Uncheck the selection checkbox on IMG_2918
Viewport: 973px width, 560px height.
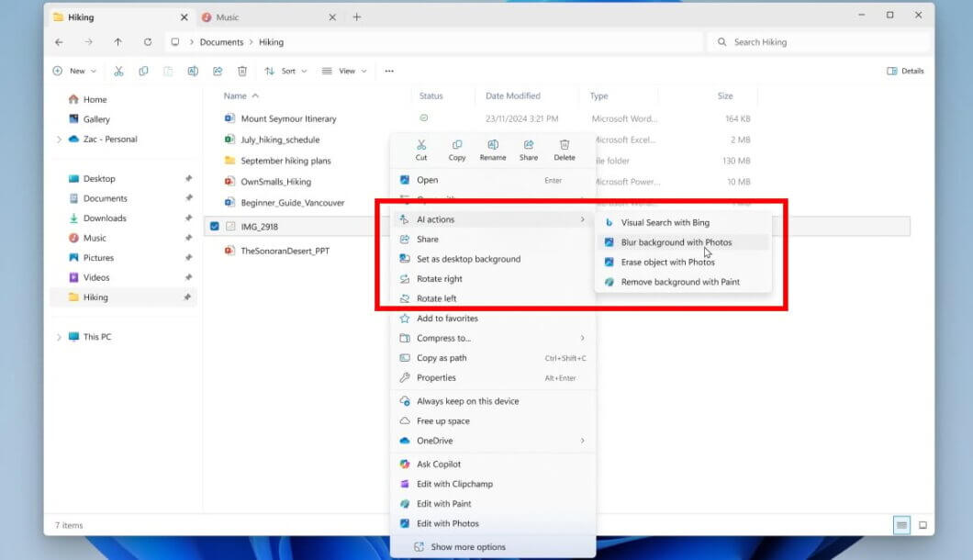click(214, 225)
